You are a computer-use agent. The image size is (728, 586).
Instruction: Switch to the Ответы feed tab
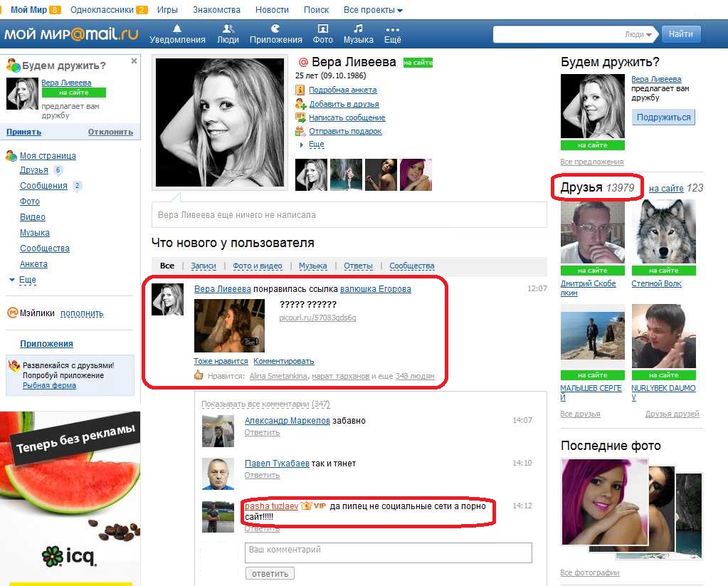point(358,266)
